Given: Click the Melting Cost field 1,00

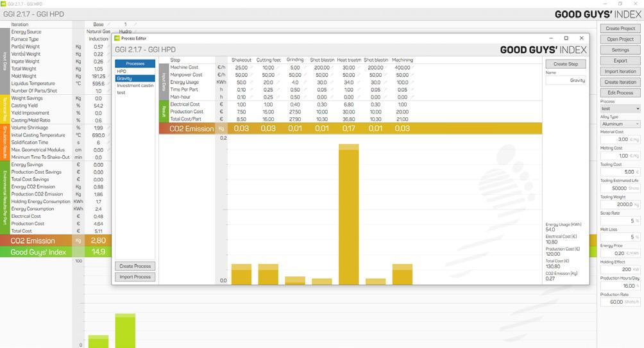Looking at the screenshot, I should pos(620,156).
